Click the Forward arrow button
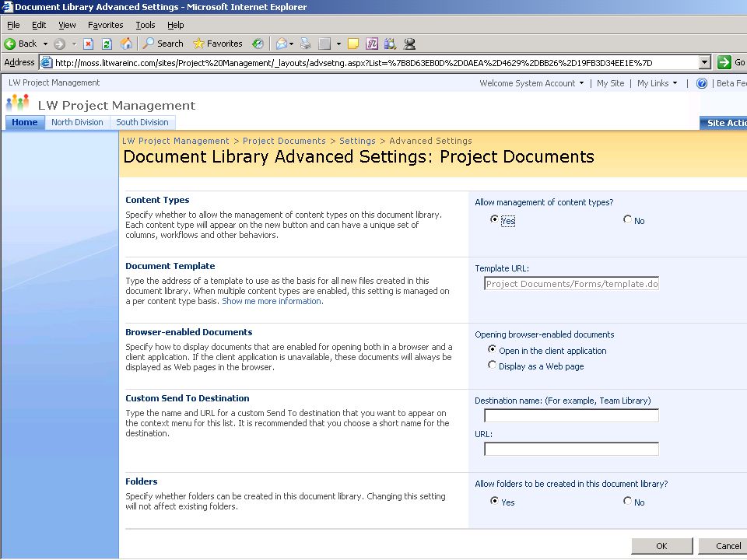 [60, 44]
